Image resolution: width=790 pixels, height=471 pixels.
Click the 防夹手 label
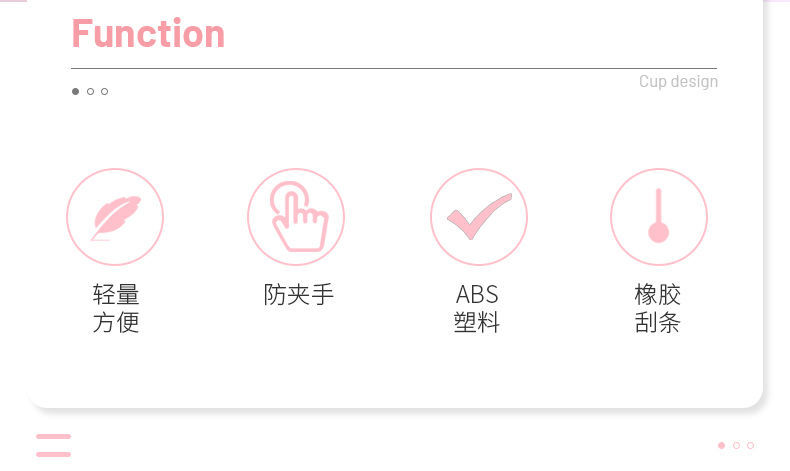298,295
